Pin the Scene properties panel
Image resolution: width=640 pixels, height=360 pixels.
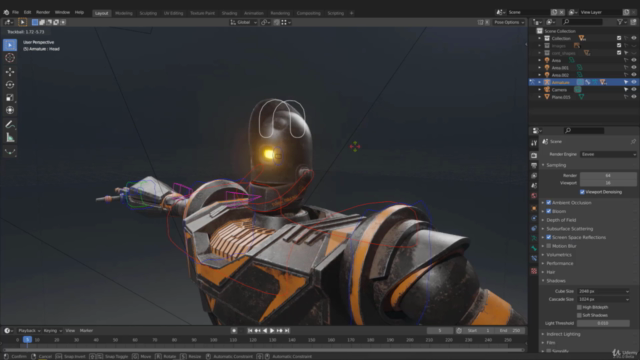point(633,142)
